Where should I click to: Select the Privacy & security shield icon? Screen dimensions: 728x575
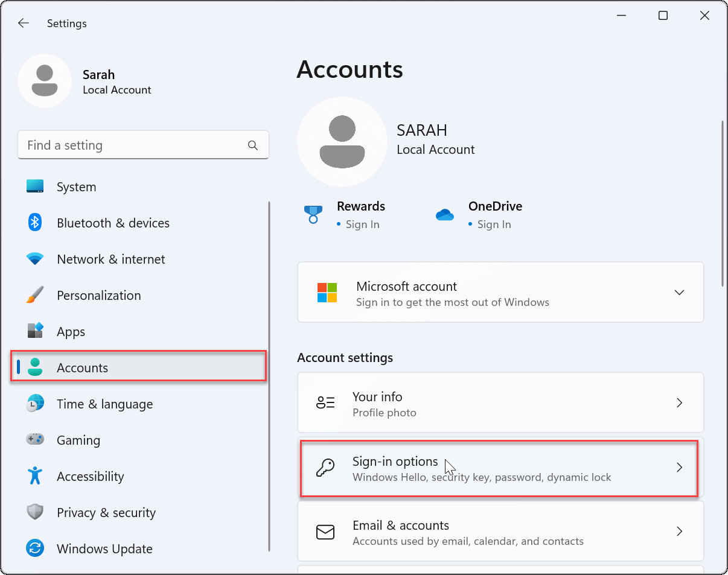tap(35, 512)
